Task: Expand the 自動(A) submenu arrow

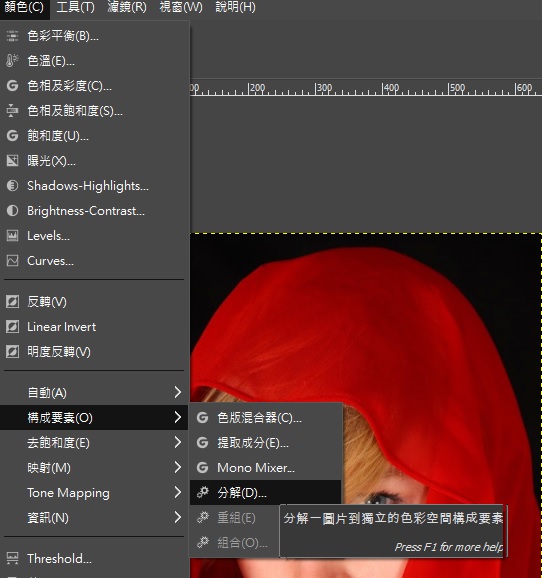Action: pos(178,392)
